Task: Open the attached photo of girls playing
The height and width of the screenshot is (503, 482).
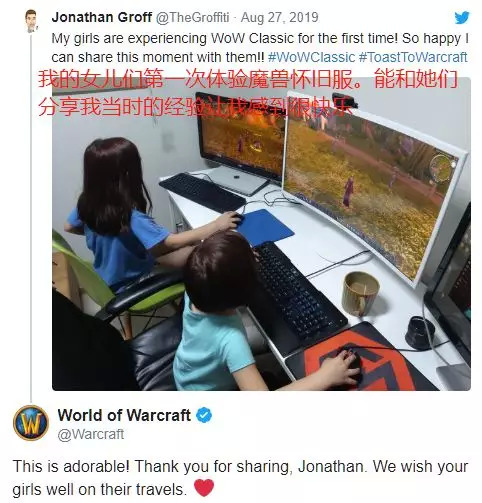Action: tap(261, 233)
